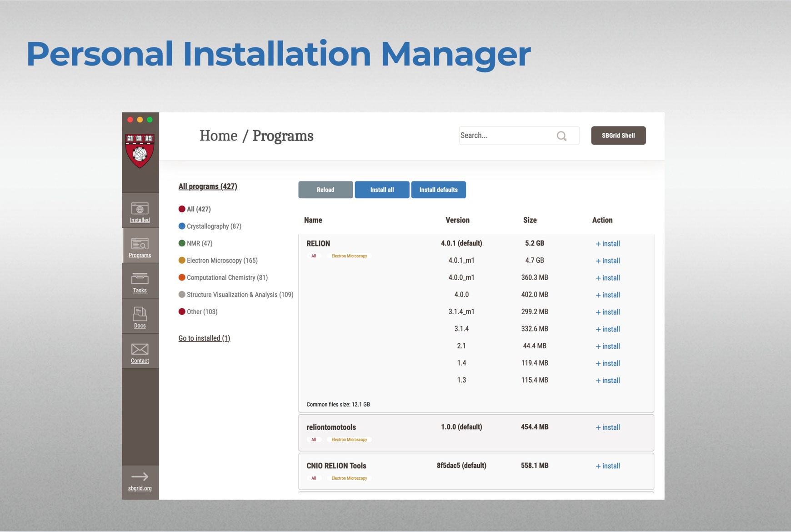
Task: Expand the CNIO RELION Tools row
Action: tap(336, 466)
